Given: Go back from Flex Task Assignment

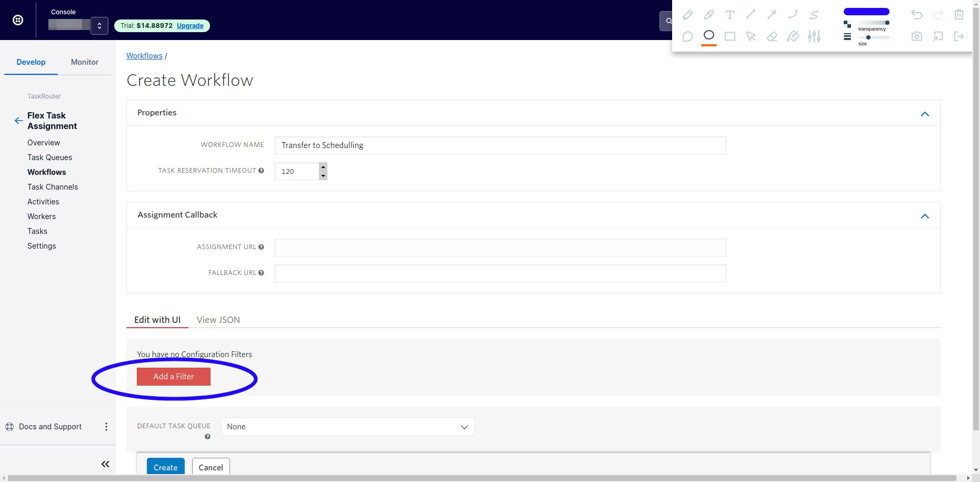Looking at the screenshot, I should pos(18,121).
